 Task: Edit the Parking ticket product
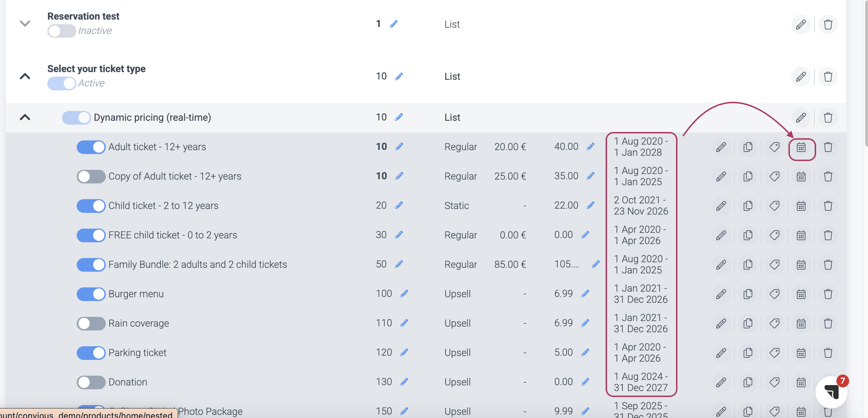[721, 353]
